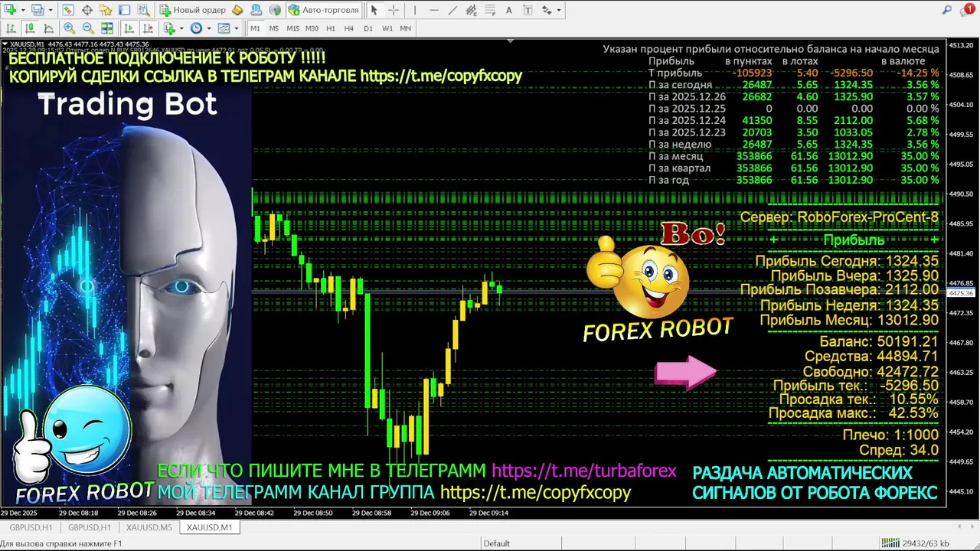Toggle the Terminal panel icon
The image size is (980, 551).
[125, 10]
